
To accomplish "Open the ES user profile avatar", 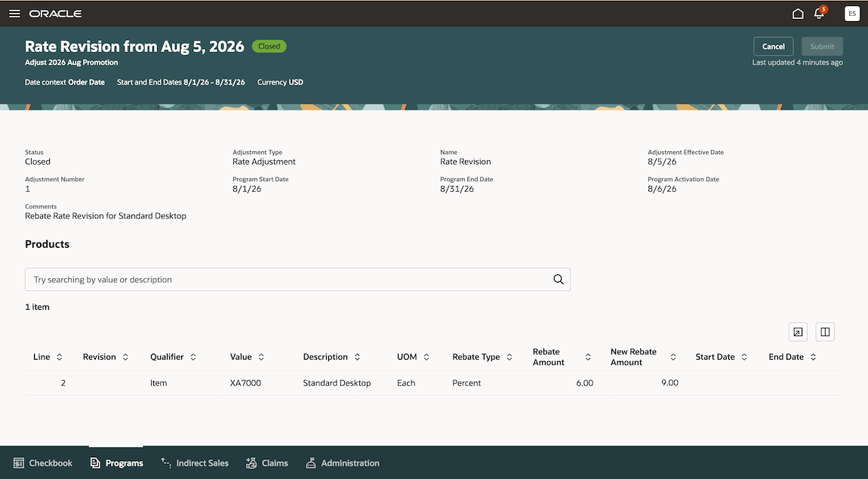I will [x=852, y=14].
